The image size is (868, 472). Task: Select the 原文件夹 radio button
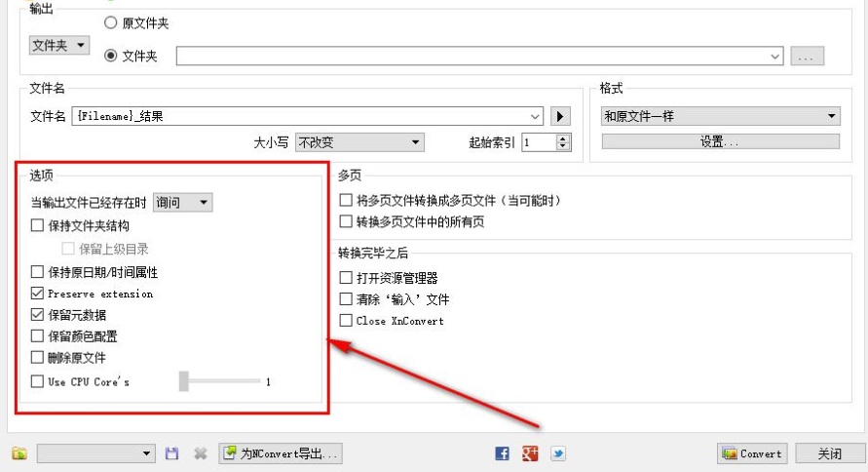111,22
